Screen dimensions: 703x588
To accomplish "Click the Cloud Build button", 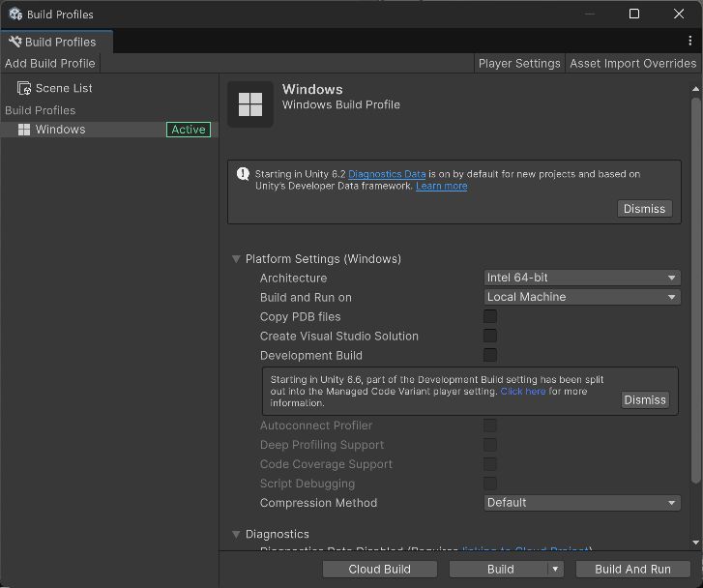I will (379, 570).
